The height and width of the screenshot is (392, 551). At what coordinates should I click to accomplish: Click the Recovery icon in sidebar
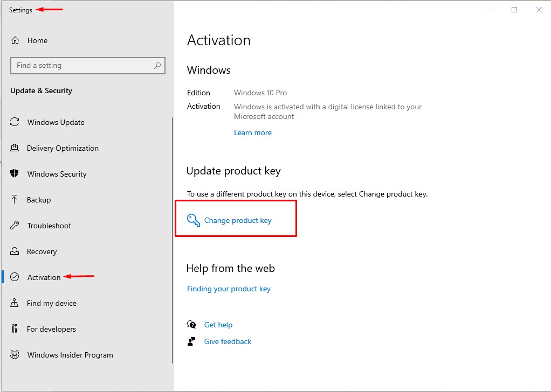pos(15,251)
